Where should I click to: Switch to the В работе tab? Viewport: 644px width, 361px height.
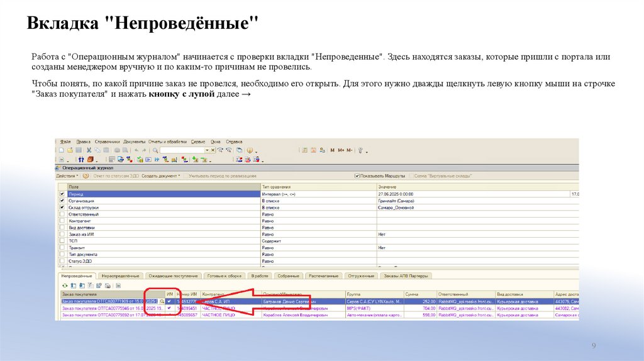coord(260,276)
